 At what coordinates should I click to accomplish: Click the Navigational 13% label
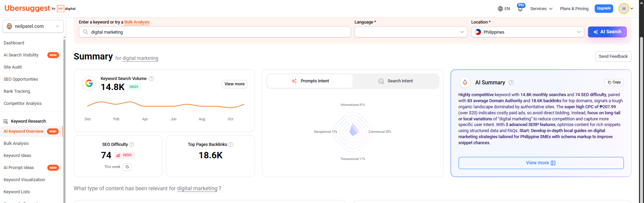point(325,132)
